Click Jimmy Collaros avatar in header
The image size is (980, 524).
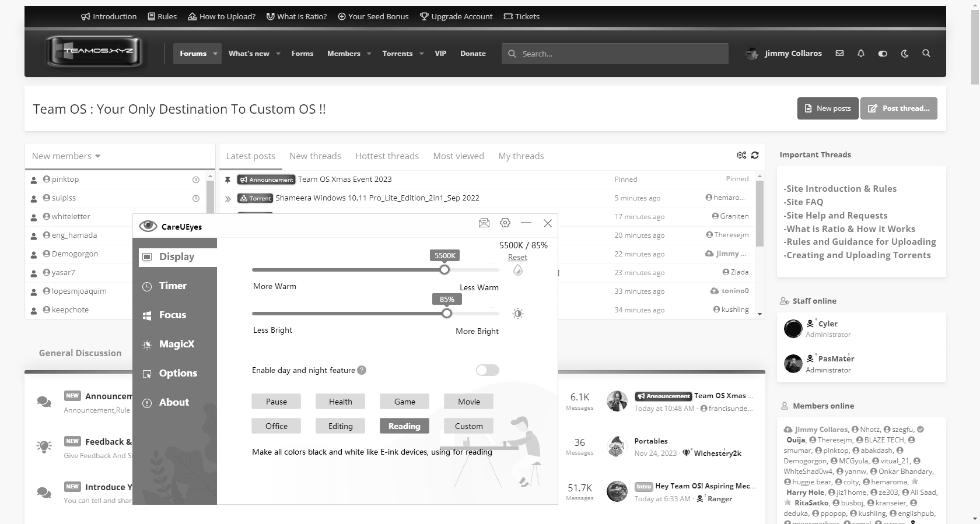(x=752, y=54)
